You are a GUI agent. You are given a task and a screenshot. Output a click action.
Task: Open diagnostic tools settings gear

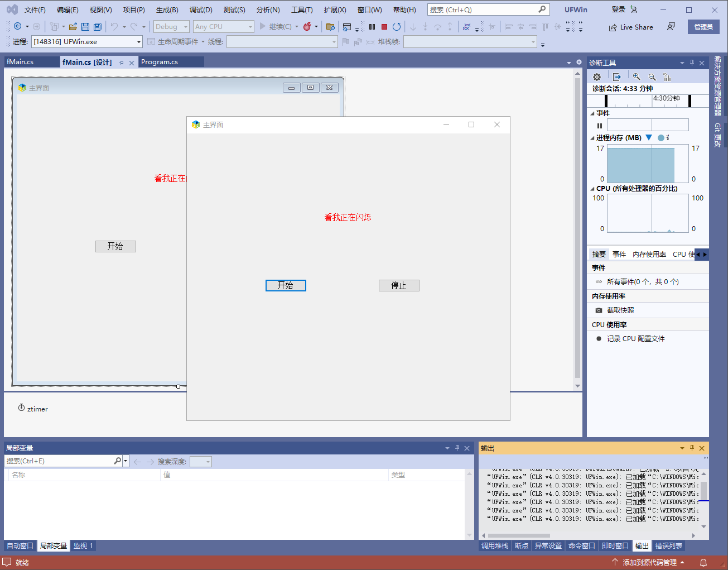pos(597,77)
